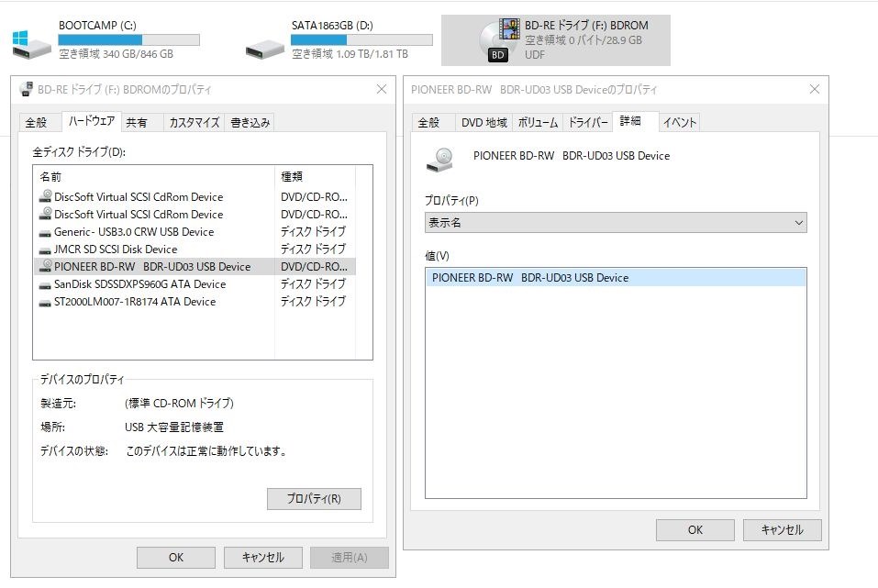Close the BDROM properties dialog

(x=382, y=90)
